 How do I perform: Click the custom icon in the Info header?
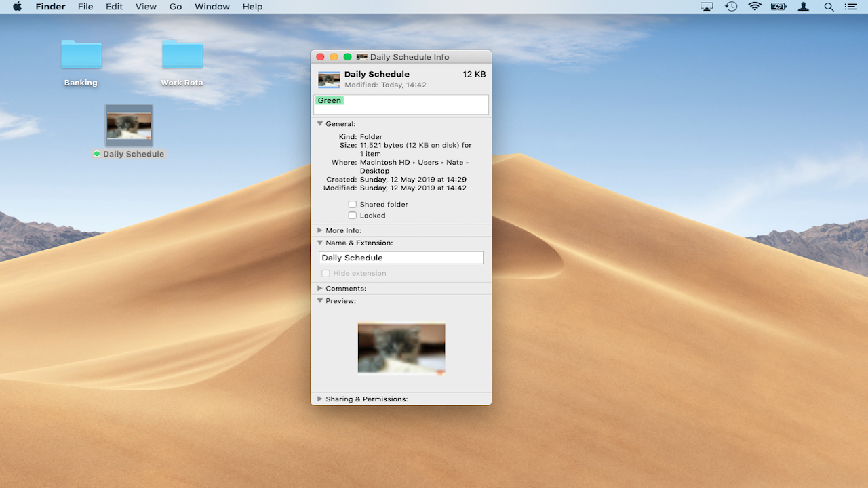coord(329,79)
